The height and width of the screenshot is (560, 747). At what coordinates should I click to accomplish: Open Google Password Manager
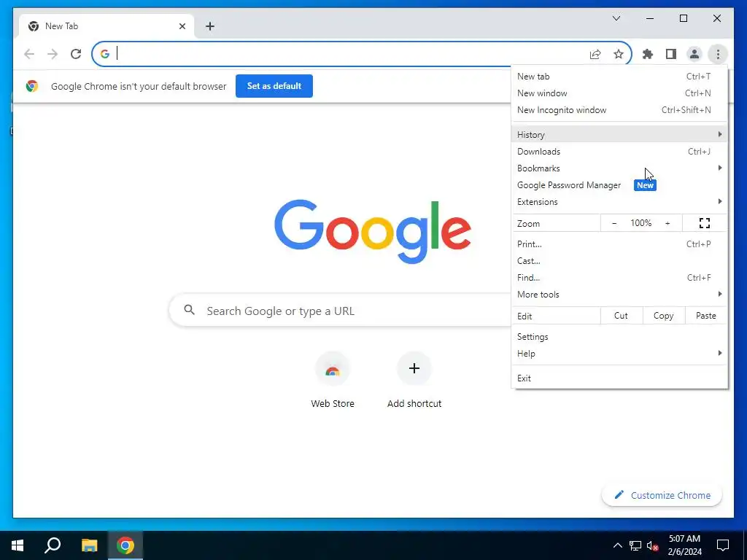pos(619,184)
